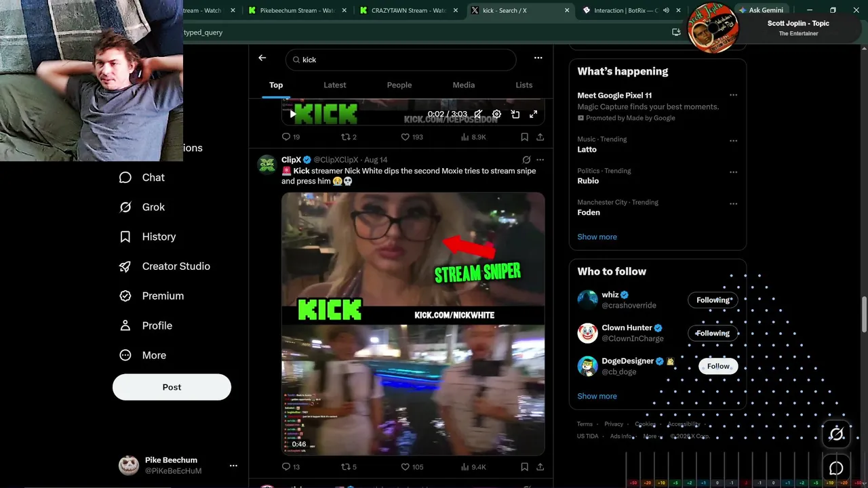Image resolution: width=868 pixels, height=488 pixels.
Task: Open search settings three-dot menu
Action: tap(538, 58)
